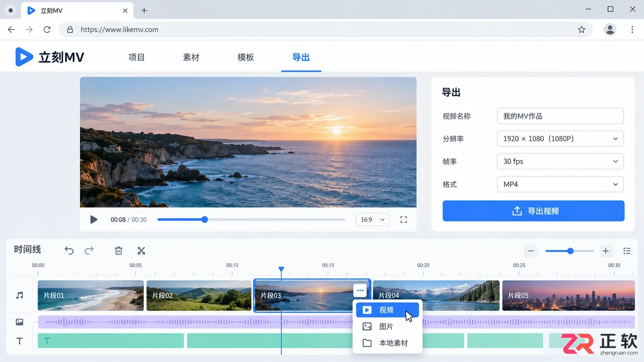Select the 片段03 sunset clip
644x362 pixels.
point(312,295)
